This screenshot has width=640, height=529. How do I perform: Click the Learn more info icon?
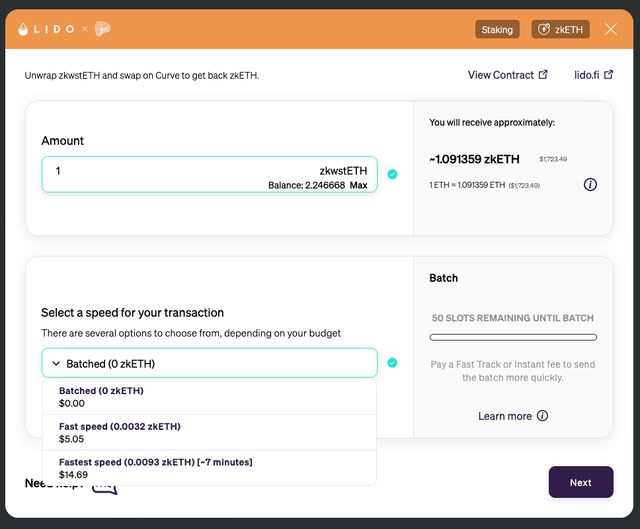coord(542,416)
